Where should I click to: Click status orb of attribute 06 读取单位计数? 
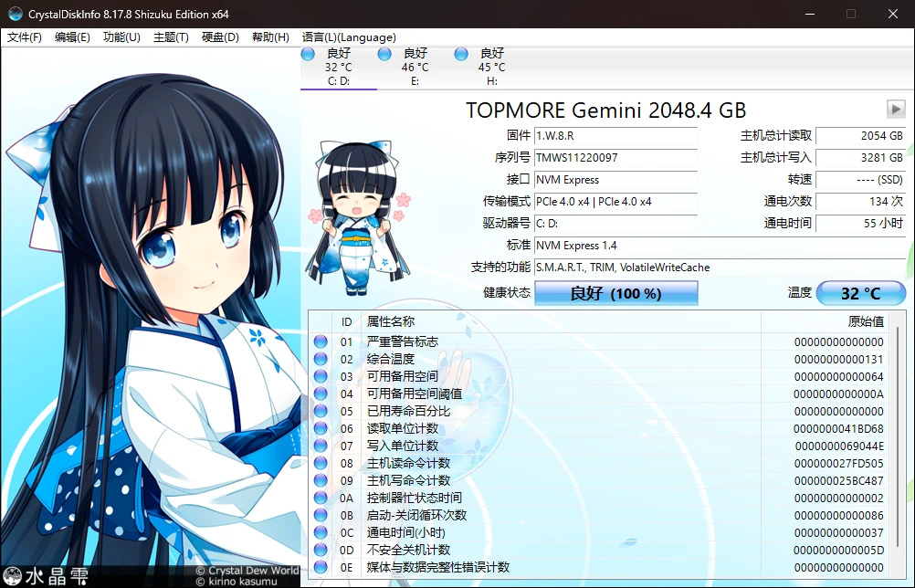tap(321, 428)
